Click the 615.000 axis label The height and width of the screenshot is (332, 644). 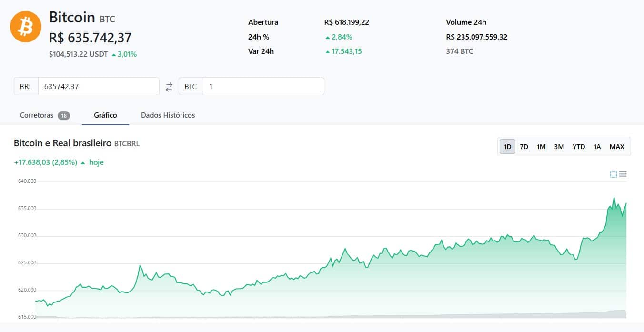(27, 317)
